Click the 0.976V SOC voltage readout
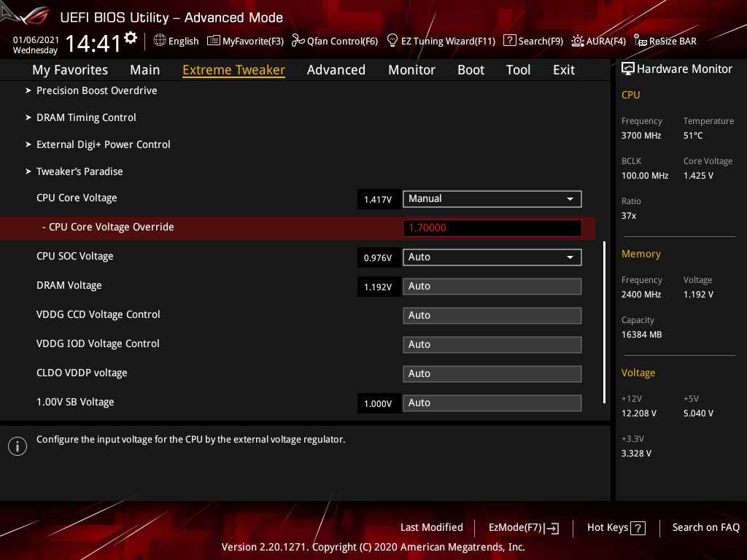Image resolution: width=747 pixels, height=560 pixels. (379, 257)
